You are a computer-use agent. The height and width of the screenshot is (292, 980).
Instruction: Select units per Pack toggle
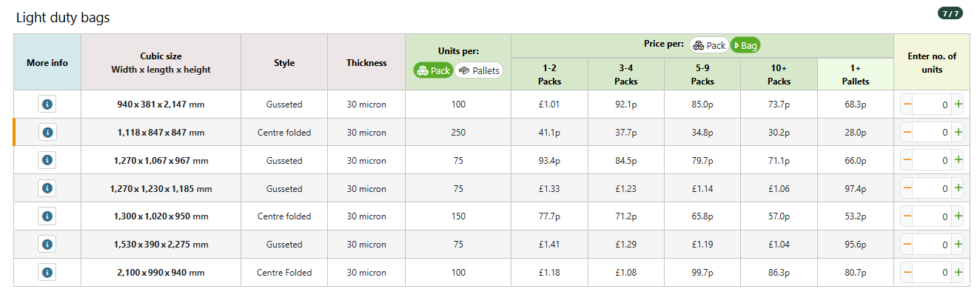click(x=434, y=70)
